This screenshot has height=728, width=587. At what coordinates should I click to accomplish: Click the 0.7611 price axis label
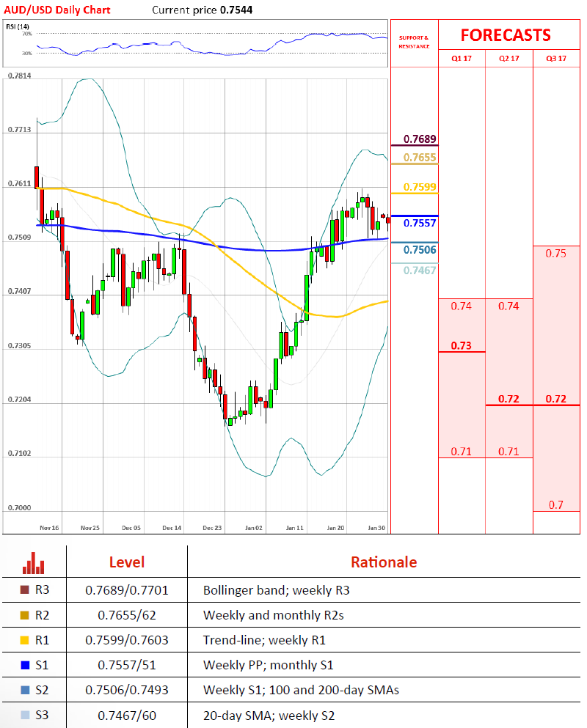[20, 184]
